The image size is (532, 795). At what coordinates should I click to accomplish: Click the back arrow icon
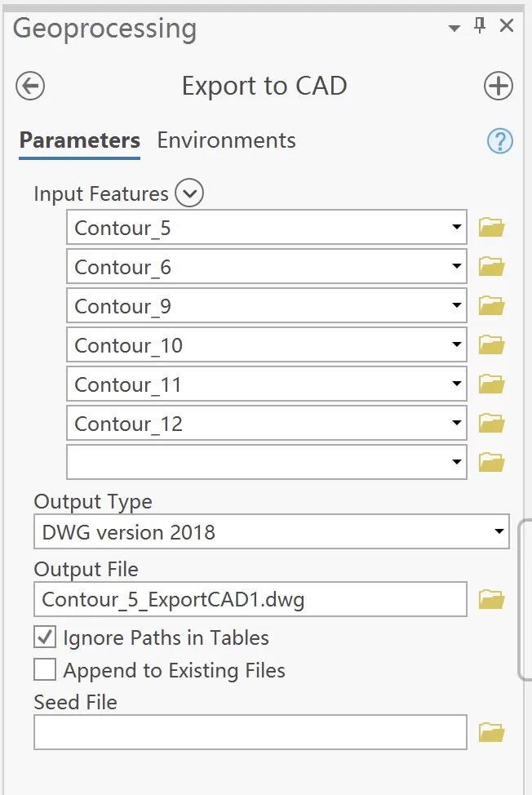tap(30, 86)
